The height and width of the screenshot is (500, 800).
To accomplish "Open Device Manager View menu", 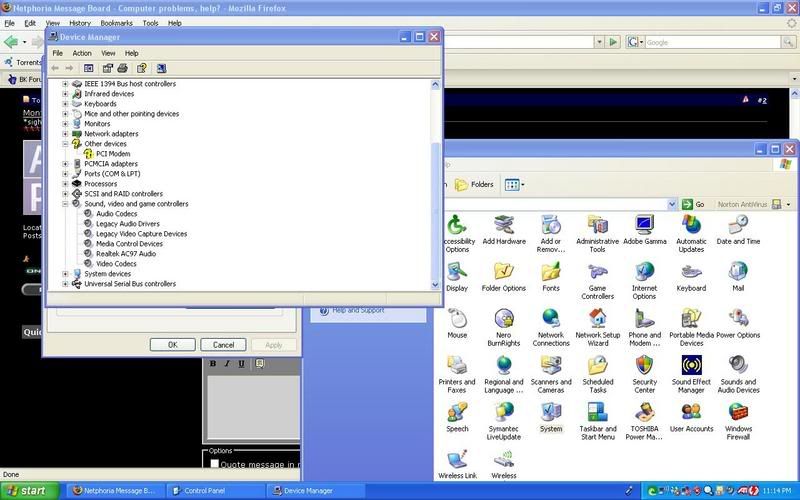I will coord(108,53).
